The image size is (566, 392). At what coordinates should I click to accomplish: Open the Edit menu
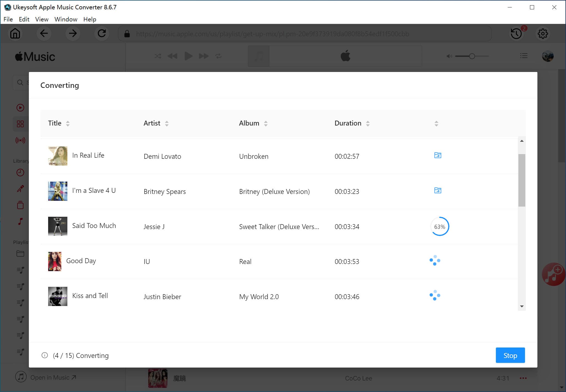click(x=24, y=19)
